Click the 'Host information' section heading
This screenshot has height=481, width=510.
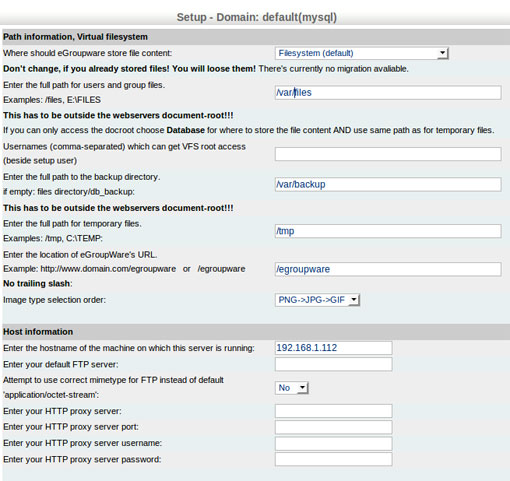(38, 332)
